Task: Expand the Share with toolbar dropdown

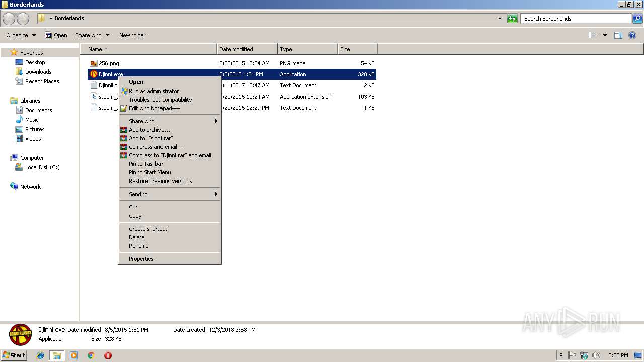Action: tap(93, 35)
